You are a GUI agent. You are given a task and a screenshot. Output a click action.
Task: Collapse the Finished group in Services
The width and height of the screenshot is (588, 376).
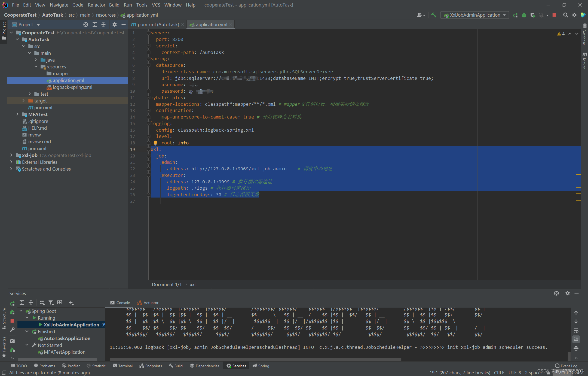click(x=27, y=331)
